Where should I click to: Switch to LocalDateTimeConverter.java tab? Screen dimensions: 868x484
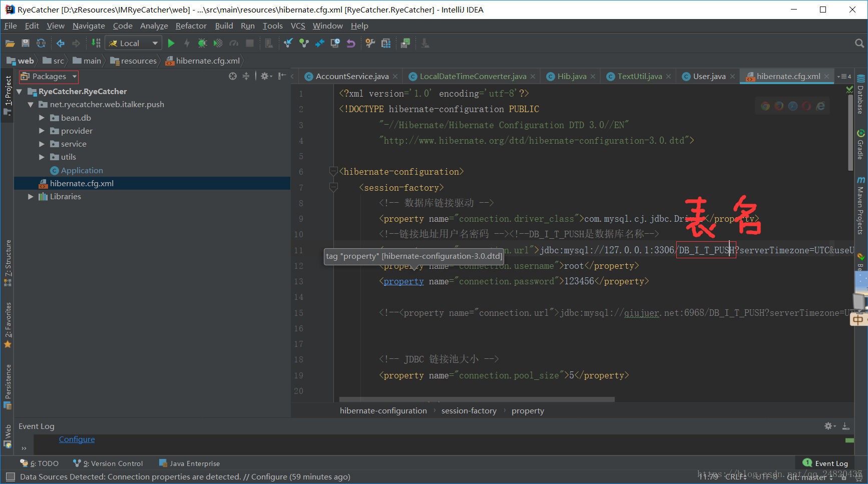[x=473, y=76]
